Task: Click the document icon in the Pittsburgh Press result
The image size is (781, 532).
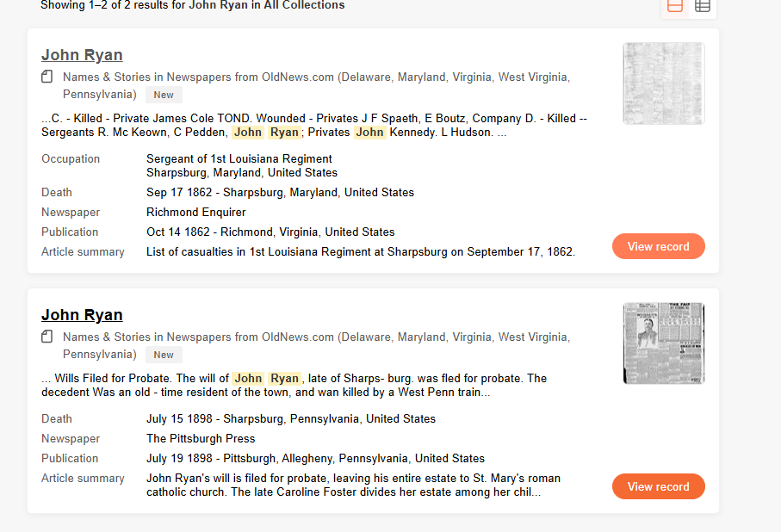Action: pos(46,337)
